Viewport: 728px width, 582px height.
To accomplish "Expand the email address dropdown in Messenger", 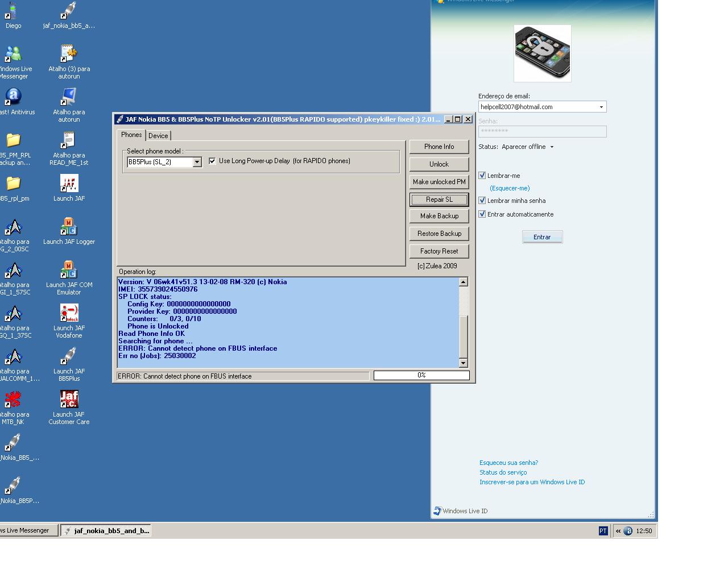I will pyautogui.click(x=601, y=107).
